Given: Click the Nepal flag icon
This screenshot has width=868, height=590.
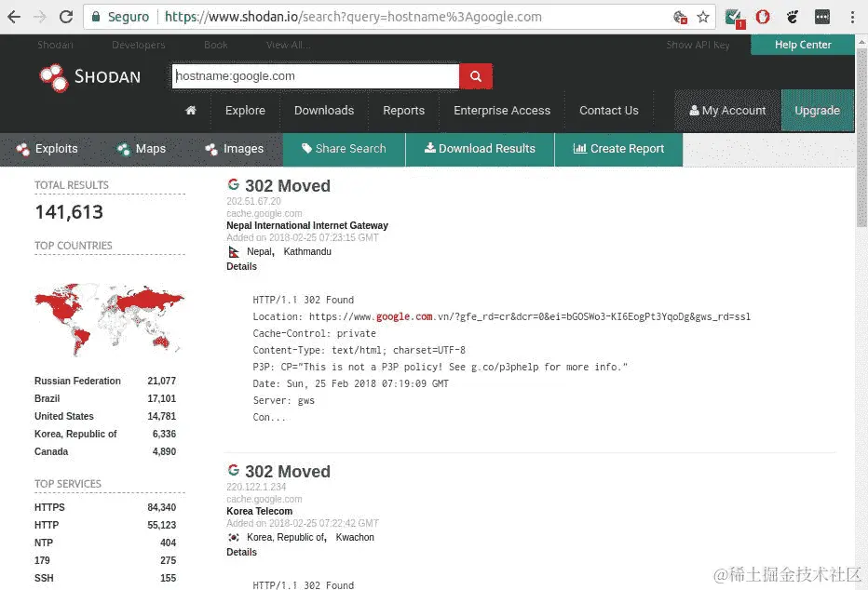Looking at the screenshot, I should [x=234, y=252].
